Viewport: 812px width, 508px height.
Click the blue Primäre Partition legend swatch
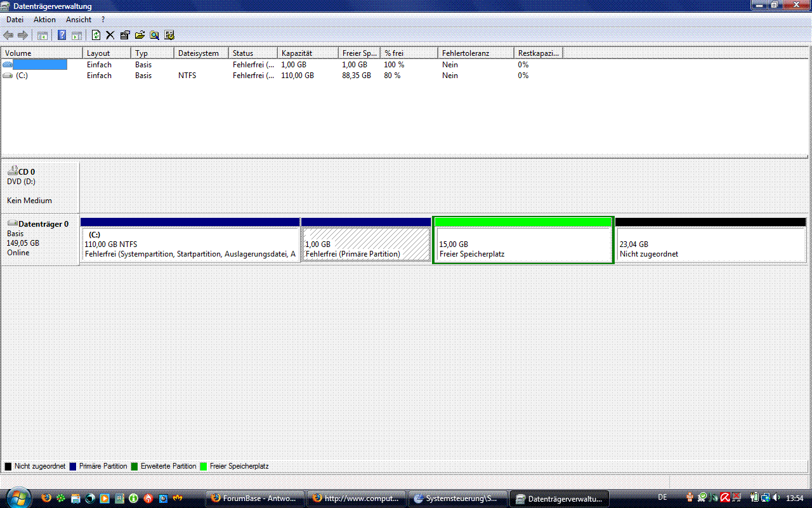pyautogui.click(x=73, y=466)
